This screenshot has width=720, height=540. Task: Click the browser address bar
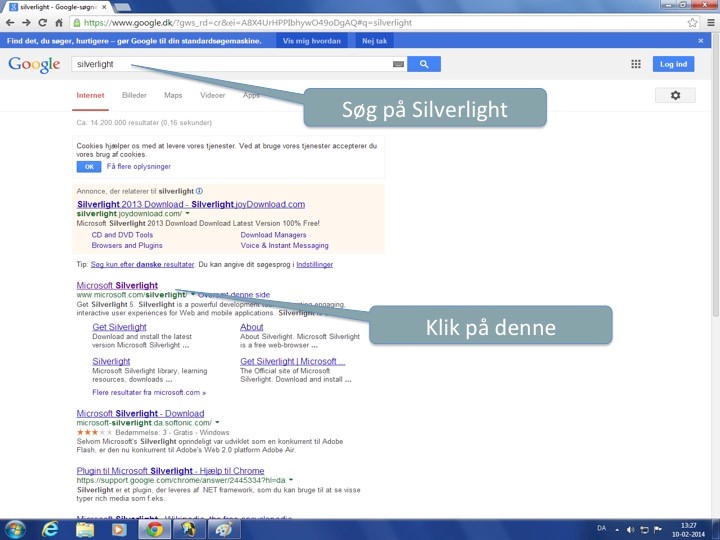[x=385, y=22]
